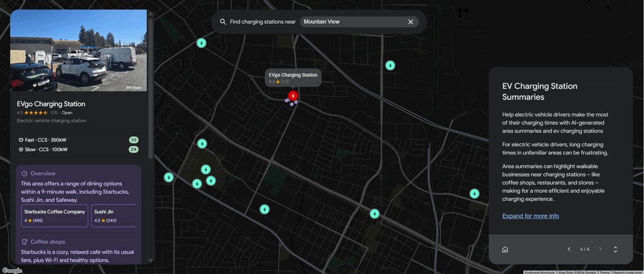Viewport: 644px width, 274px height.
Task: Click the 2/4 availability badge
Action: 133,149
